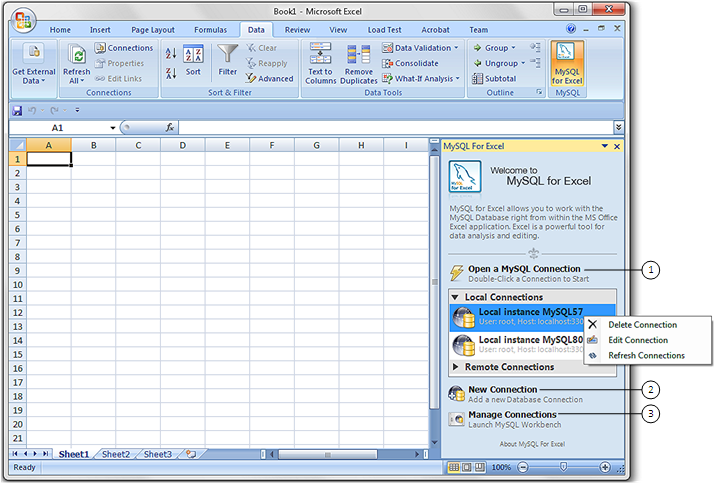The height and width of the screenshot is (483, 715).
Task: Expand Remote Connections group
Action: [x=455, y=367]
